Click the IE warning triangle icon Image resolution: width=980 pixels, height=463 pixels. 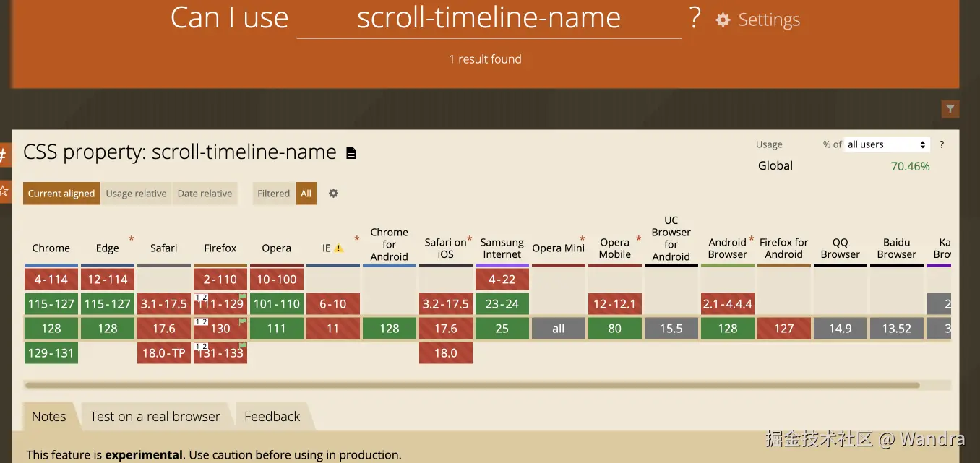(339, 248)
